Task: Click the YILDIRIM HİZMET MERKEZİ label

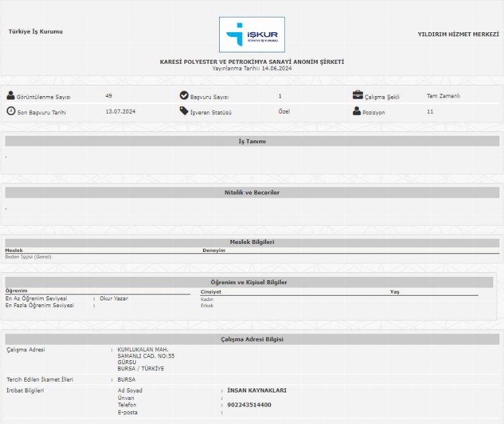Action: click(x=458, y=34)
